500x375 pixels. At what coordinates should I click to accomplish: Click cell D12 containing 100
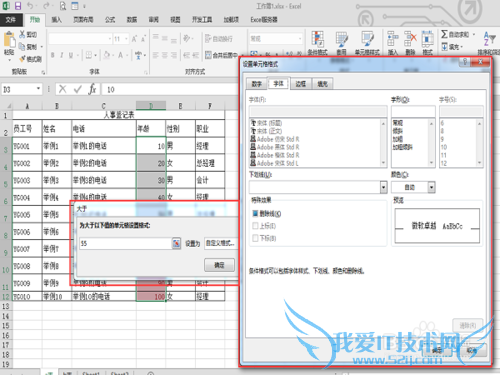(151, 296)
